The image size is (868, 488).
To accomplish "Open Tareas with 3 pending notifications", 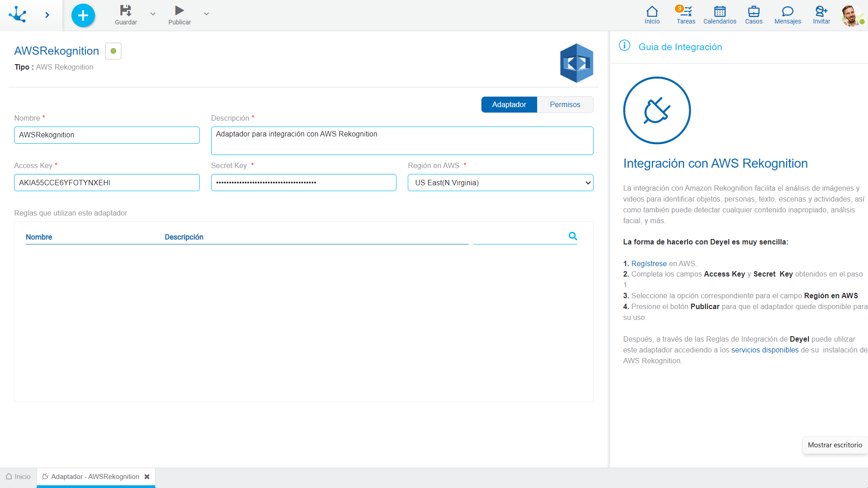I will [685, 14].
